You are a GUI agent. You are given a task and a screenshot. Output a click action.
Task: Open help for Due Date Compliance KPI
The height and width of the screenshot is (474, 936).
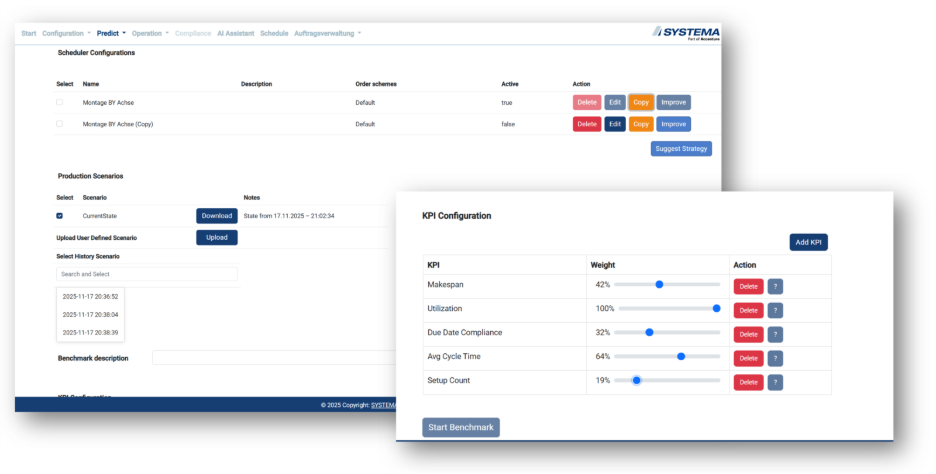[x=775, y=334]
